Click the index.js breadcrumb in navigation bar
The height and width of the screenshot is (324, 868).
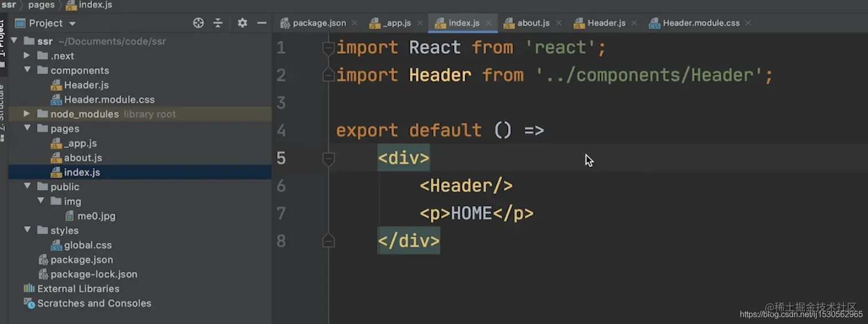pos(88,5)
